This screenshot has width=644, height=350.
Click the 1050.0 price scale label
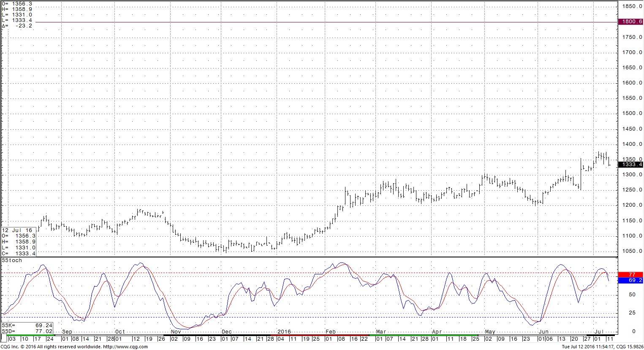632,251
